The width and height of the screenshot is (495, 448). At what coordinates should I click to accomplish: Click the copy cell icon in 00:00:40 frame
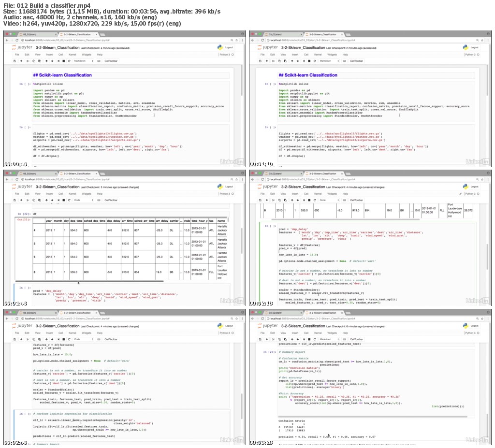[x=34, y=61]
